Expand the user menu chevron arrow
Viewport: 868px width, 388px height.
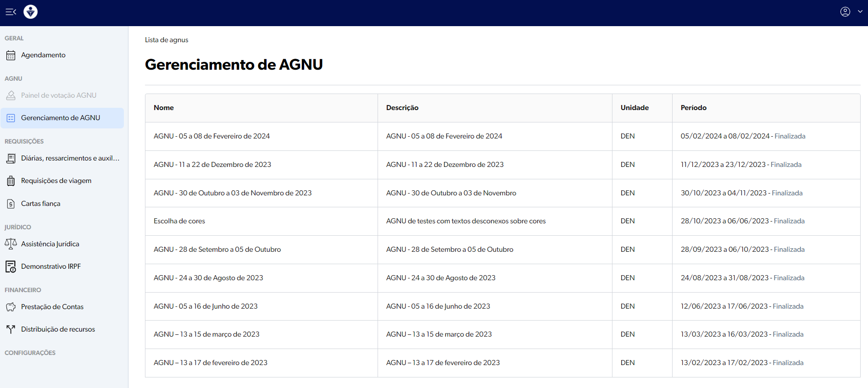tap(860, 12)
